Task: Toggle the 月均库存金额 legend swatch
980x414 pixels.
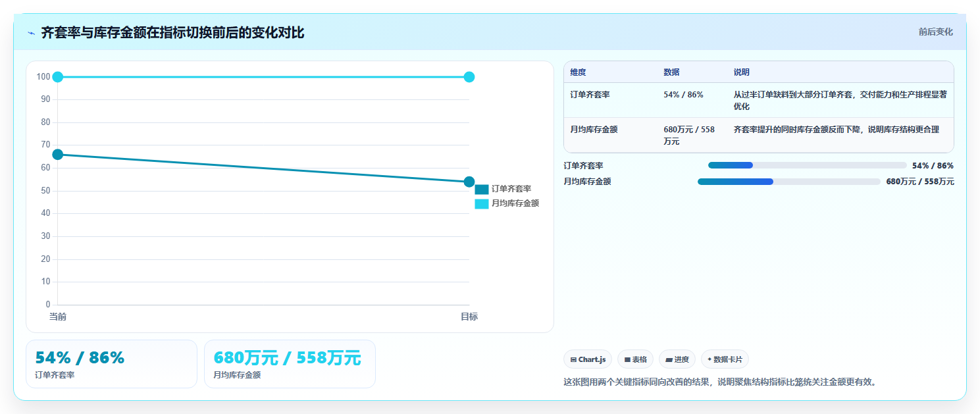Action: pyautogui.click(x=482, y=204)
